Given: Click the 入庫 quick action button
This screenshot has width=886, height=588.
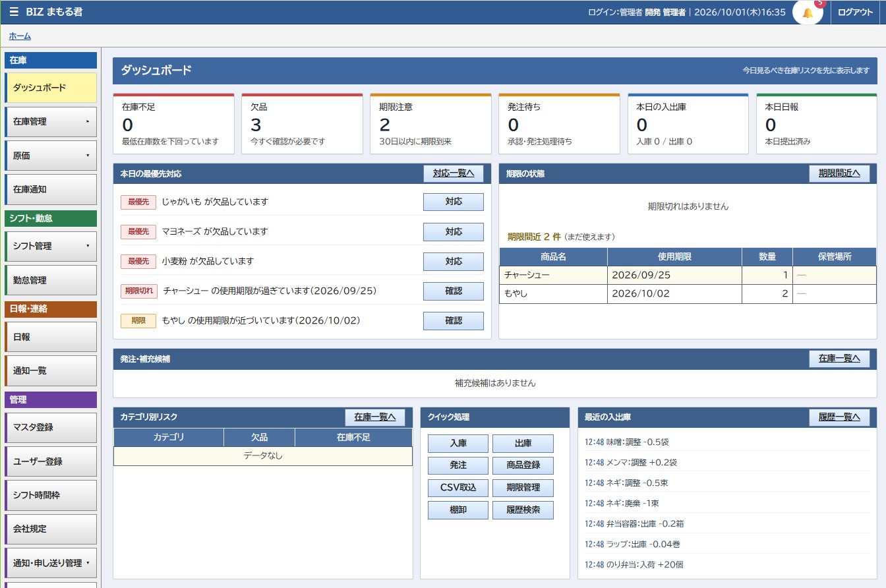Looking at the screenshot, I should point(458,444).
